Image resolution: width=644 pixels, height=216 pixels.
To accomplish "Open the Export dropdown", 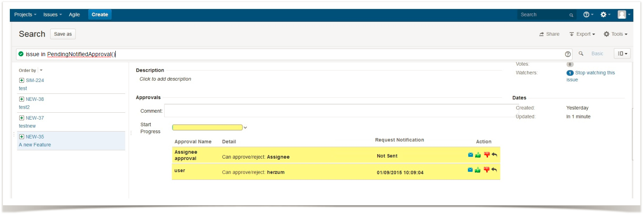I will [x=582, y=34].
